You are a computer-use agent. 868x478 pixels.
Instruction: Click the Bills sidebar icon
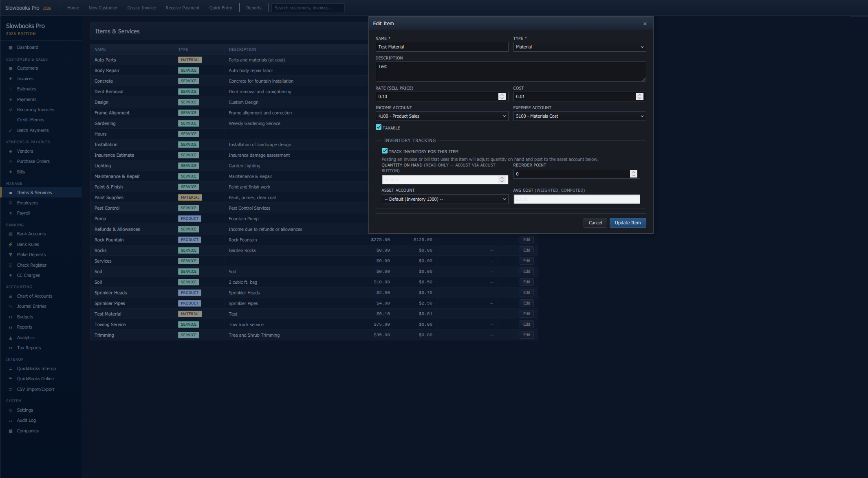point(11,172)
